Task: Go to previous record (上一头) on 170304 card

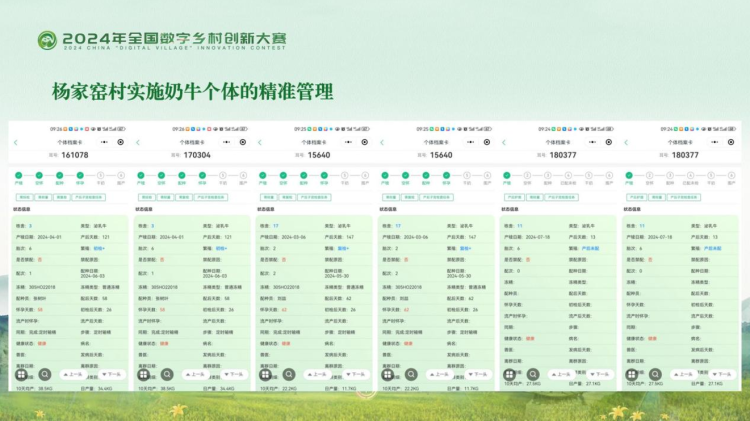Action: tap(199, 374)
